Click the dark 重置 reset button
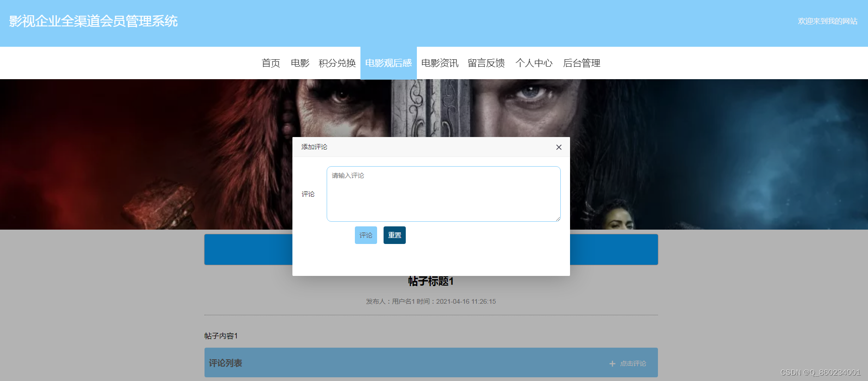Screen dimensions: 868x381 [x=394, y=235]
